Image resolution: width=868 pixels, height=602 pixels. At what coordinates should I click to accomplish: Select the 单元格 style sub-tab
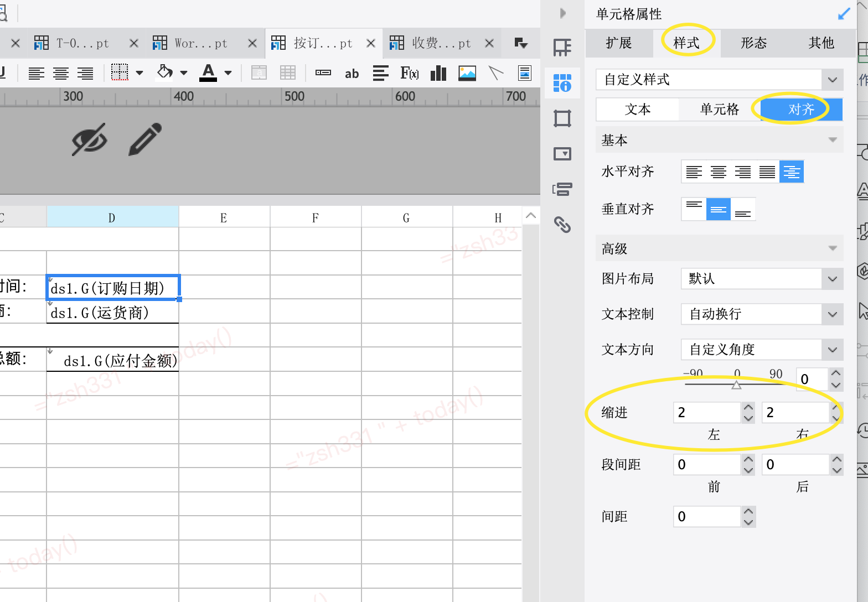(x=720, y=110)
